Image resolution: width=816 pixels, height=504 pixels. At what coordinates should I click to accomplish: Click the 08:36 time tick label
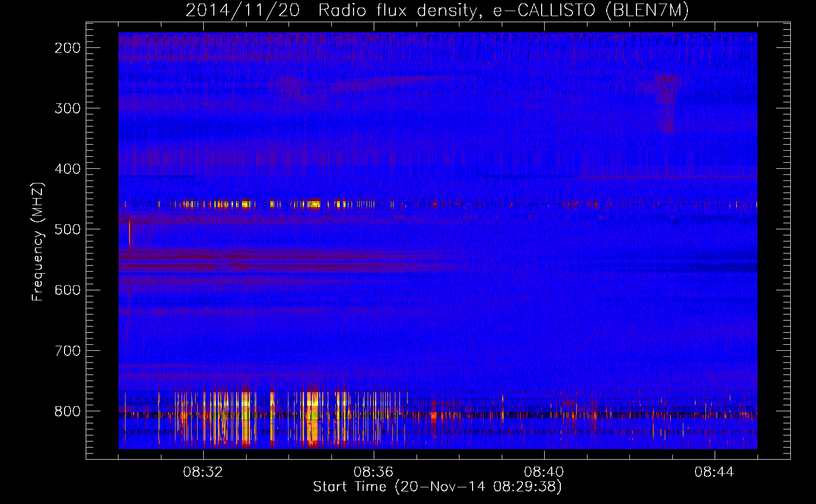click(373, 472)
